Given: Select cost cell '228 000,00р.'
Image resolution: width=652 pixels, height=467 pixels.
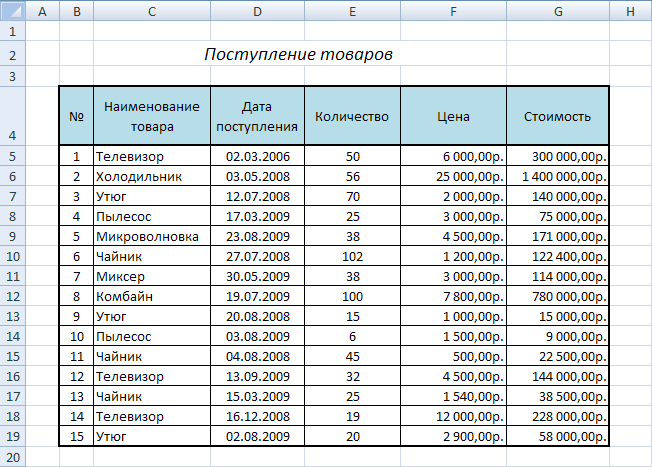Looking at the screenshot, I should (x=558, y=416).
